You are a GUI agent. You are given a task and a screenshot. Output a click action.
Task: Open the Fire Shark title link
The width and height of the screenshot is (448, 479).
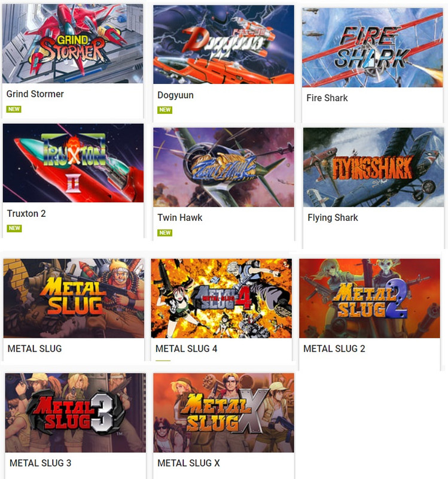[327, 98]
